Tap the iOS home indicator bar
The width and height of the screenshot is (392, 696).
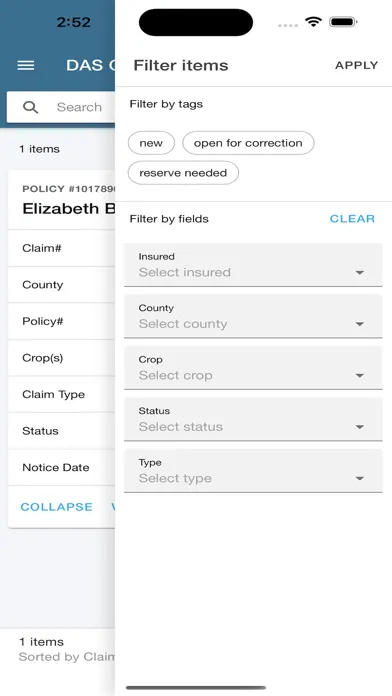pos(196,688)
